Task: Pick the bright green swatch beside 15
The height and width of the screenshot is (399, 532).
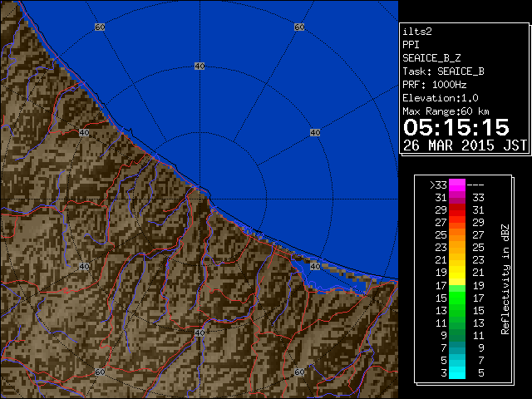Action: [x=457, y=298]
